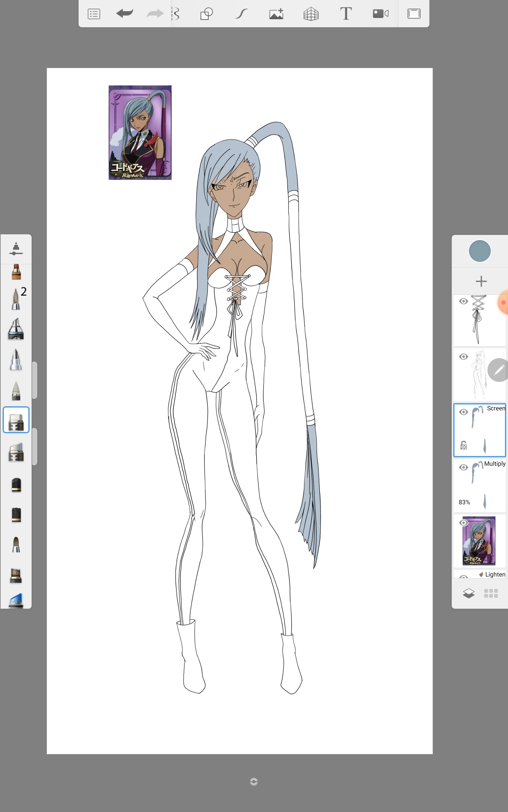Tap the orange floating record bubble
Viewport: 508px width, 812px height.
coord(503,302)
